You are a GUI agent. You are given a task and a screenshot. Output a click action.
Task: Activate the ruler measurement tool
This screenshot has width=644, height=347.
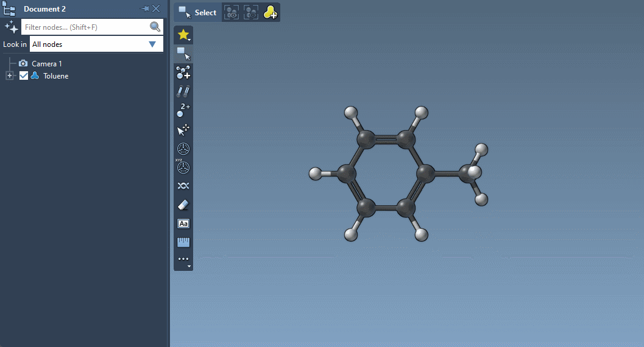[183, 242]
